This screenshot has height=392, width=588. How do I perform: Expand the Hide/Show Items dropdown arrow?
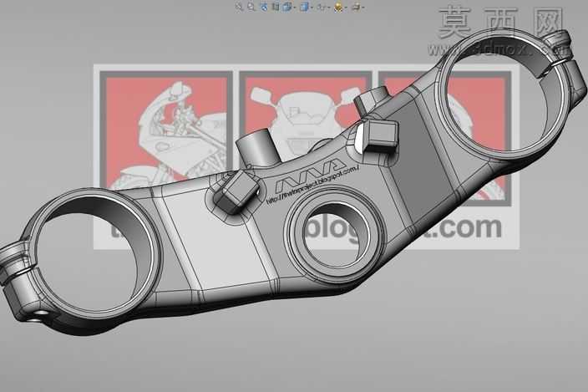click(x=329, y=8)
